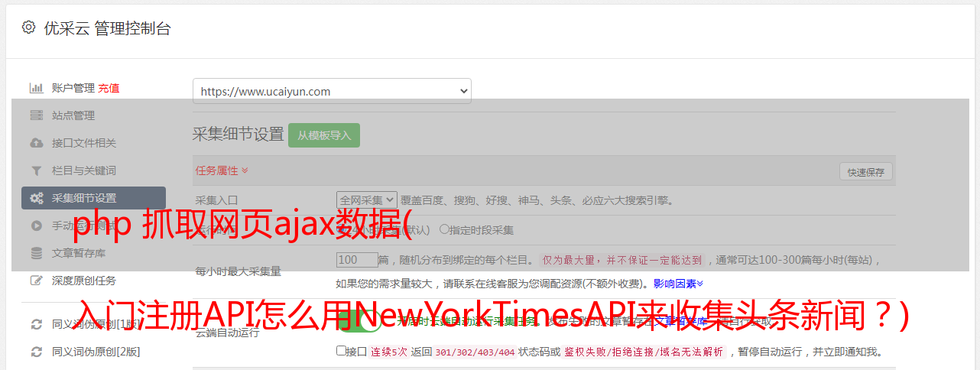Click the filter icon for 栏目与关键词
Image resolution: width=980 pixels, height=370 pixels.
point(36,170)
